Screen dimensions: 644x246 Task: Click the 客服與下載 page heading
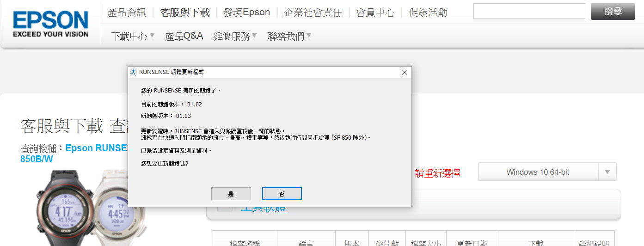(62, 126)
